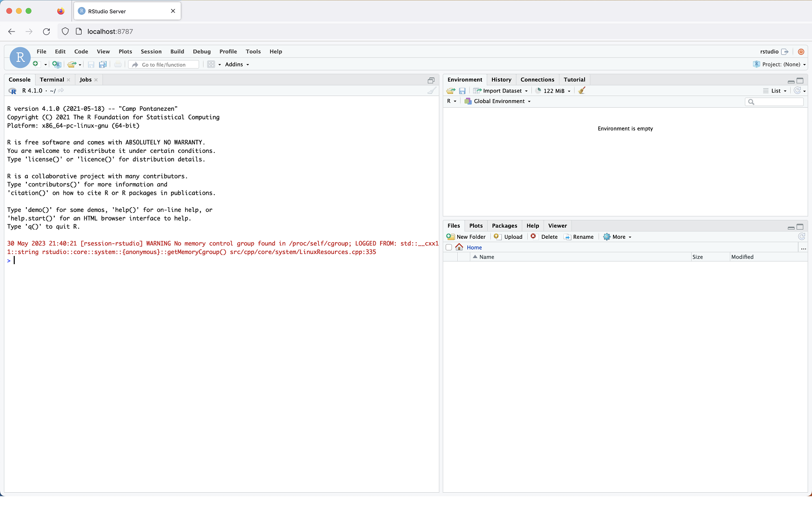Click the Create a project icon

pyautogui.click(x=57, y=65)
